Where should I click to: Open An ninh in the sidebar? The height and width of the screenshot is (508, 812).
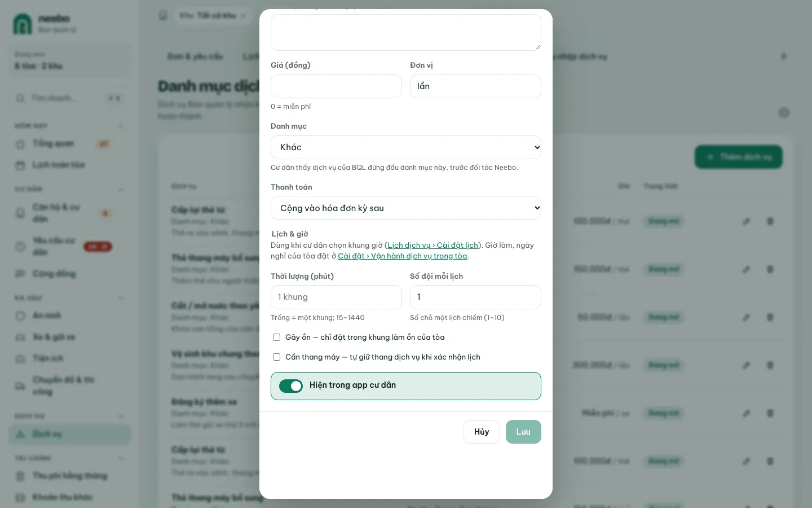click(x=70, y=316)
